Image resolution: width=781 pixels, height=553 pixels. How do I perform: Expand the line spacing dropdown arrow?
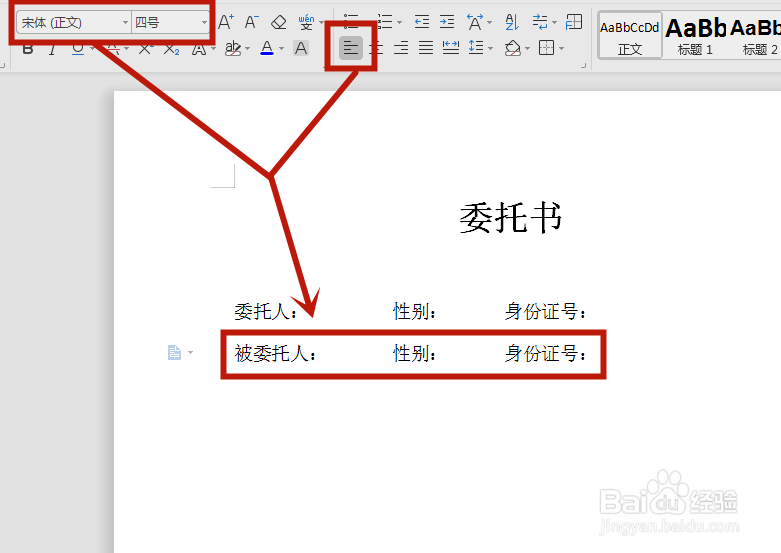click(x=491, y=49)
